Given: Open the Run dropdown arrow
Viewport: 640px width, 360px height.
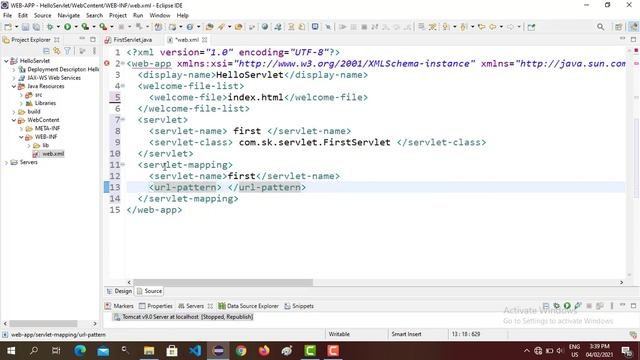Looking at the screenshot, I should (76, 27).
